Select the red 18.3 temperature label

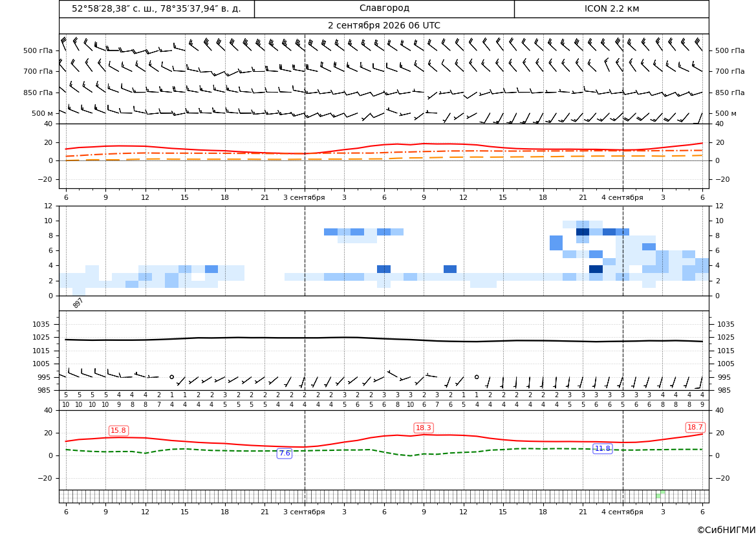[x=424, y=428]
